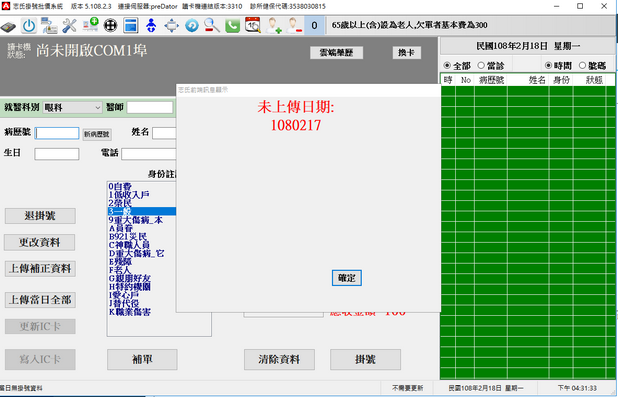This screenshot has width=618, height=397.
Task: Click the 新病歷號 button
Action: [x=97, y=134]
